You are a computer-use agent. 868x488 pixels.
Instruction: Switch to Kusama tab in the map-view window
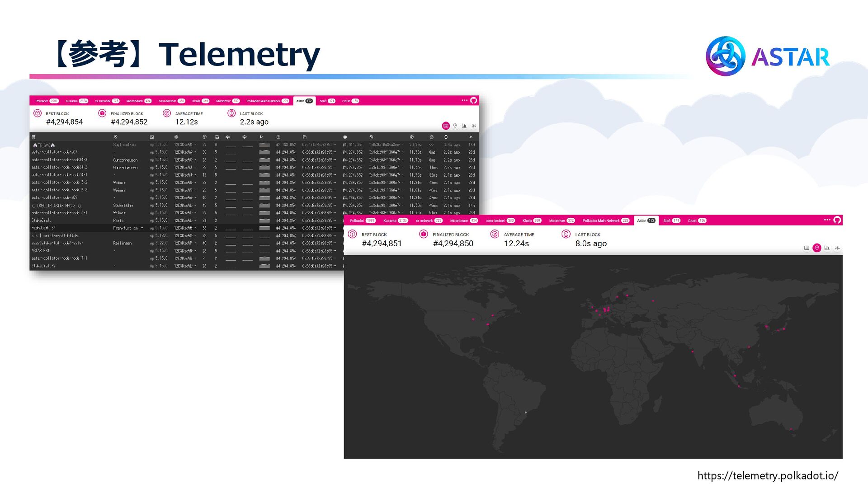pyautogui.click(x=396, y=221)
